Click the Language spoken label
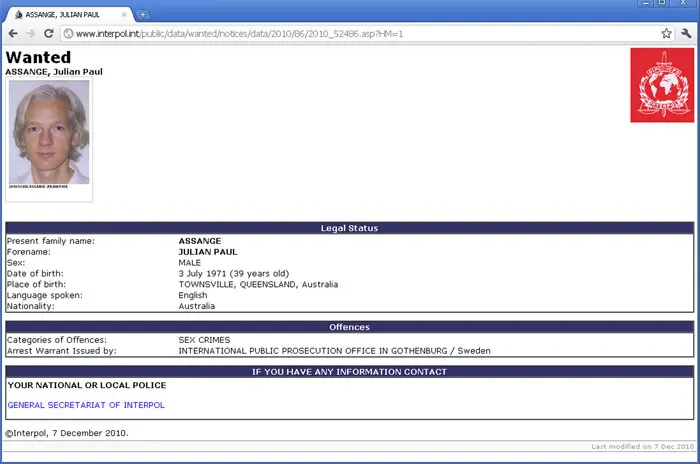 click(x=45, y=295)
